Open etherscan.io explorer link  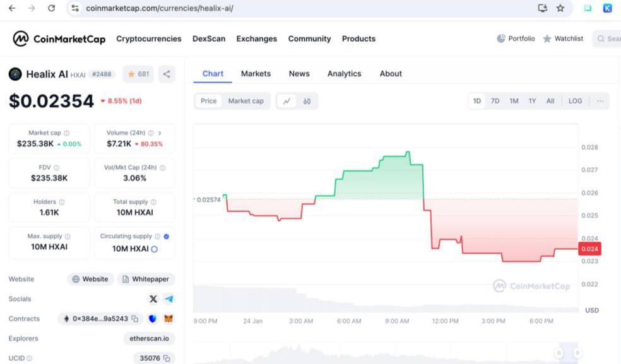[x=150, y=339]
